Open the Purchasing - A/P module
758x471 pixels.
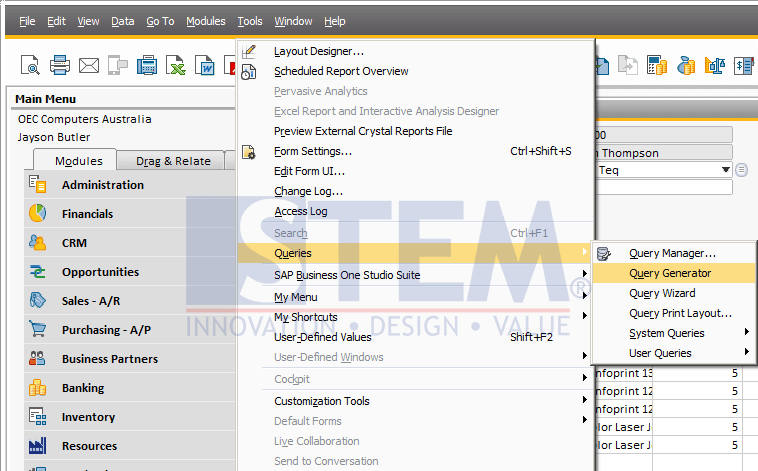tap(130, 330)
